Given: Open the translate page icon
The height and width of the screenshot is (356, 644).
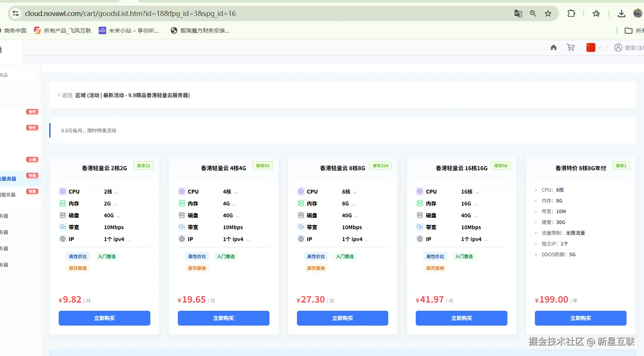Looking at the screenshot, I should 518,14.
